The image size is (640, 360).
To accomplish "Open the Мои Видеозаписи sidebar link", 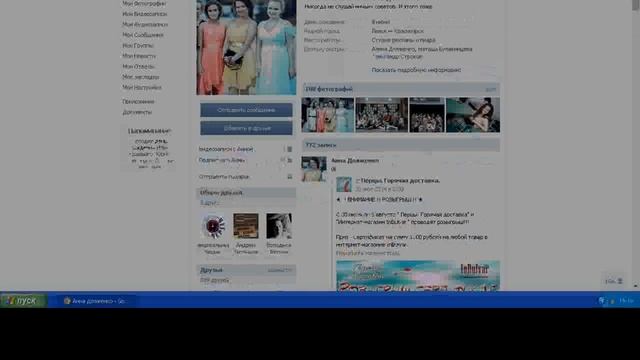I will pyautogui.click(x=144, y=14).
